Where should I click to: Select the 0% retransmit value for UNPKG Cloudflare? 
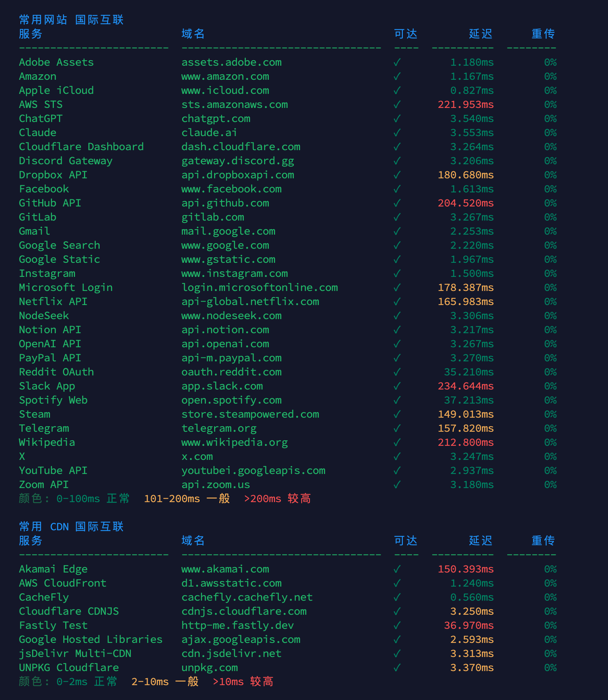pos(550,668)
